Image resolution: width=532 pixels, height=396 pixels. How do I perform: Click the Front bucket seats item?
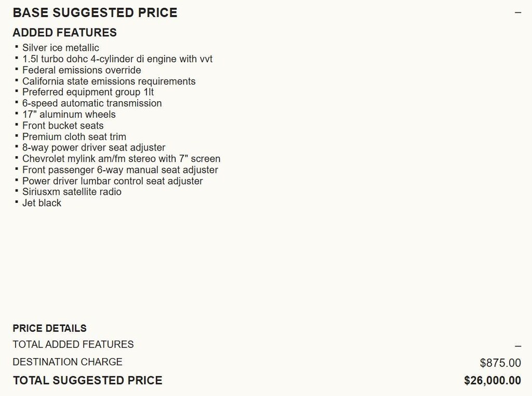click(62, 126)
